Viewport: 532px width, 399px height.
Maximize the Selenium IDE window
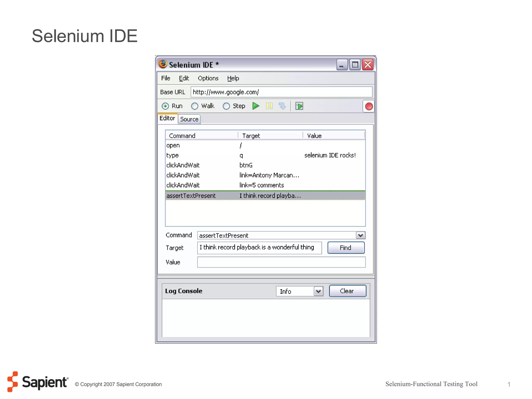point(355,65)
